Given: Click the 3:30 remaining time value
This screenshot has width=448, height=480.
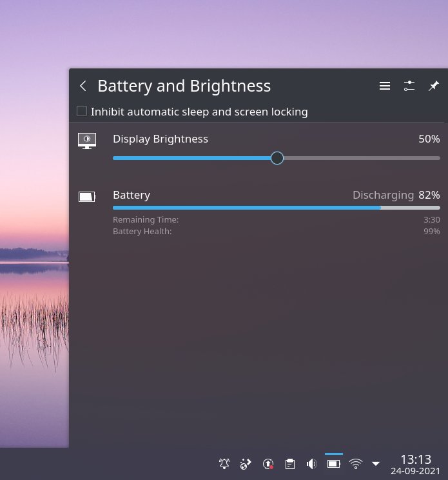Looking at the screenshot, I should (432, 220).
